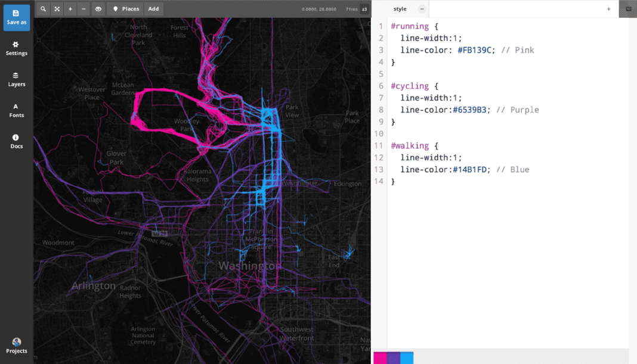Open the Places dropdown
Screen dimensions: 637x364
[x=126, y=9]
